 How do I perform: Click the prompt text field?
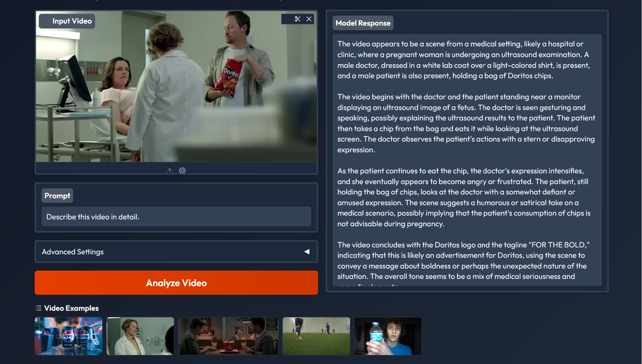click(x=176, y=217)
